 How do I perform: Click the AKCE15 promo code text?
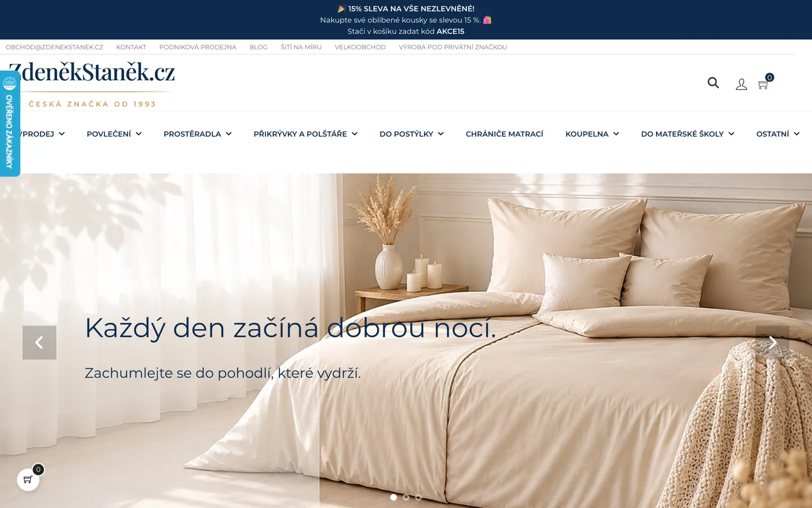[x=451, y=31]
